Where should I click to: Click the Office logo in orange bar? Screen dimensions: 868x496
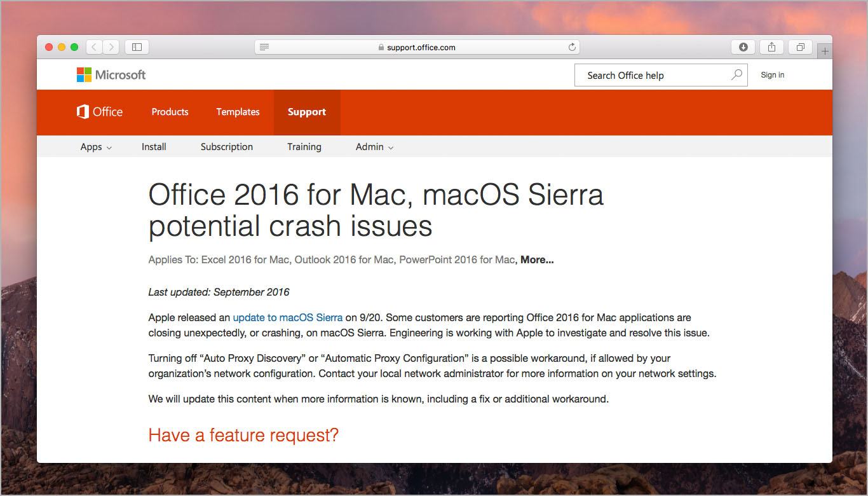click(x=100, y=112)
